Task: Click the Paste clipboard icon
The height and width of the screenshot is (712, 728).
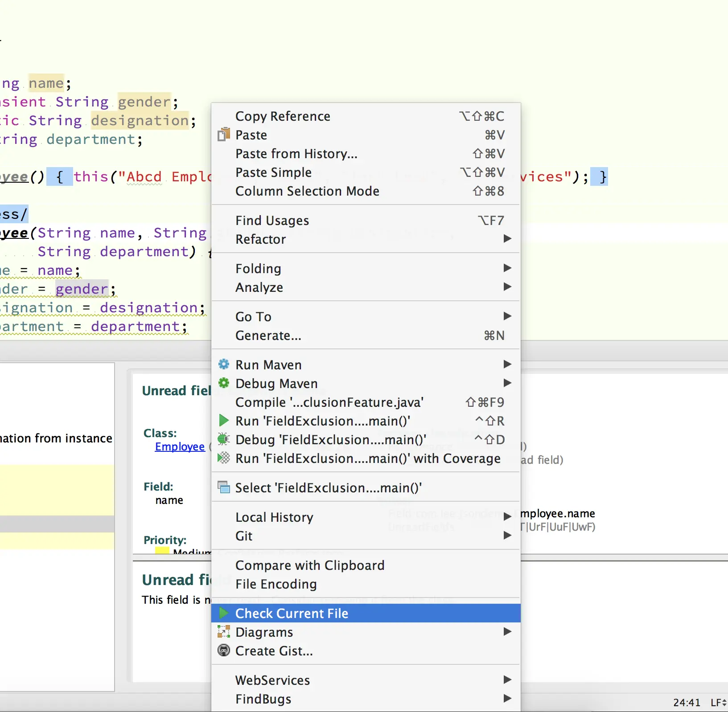Action: coord(223,134)
